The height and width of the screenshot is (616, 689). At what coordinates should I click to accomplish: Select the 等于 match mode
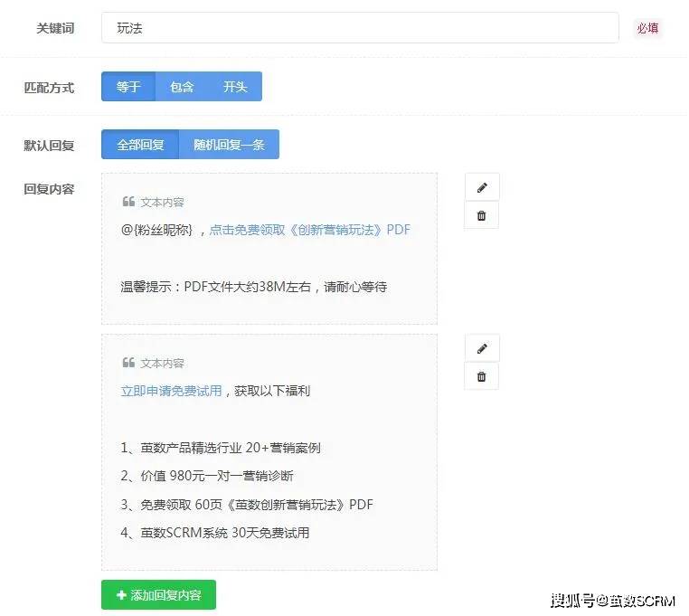[128, 87]
